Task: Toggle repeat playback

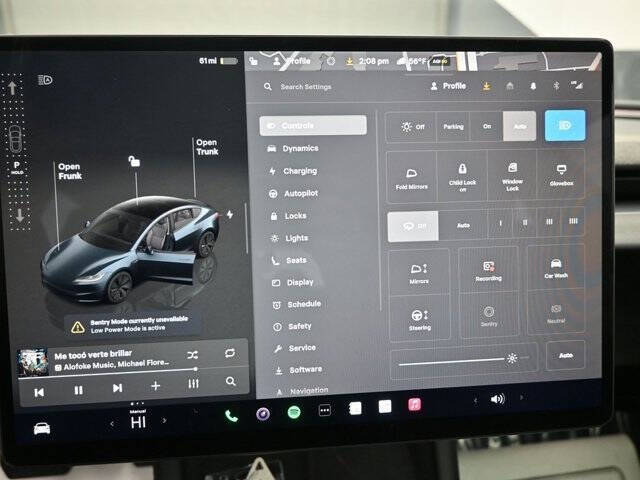Action: pyautogui.click(x=230, y=353)
